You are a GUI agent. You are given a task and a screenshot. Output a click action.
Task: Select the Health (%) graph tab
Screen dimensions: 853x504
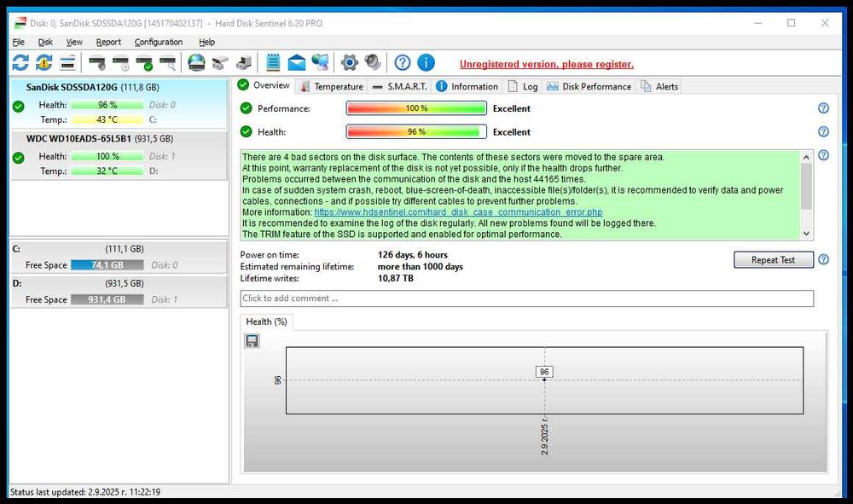[266, 322]
